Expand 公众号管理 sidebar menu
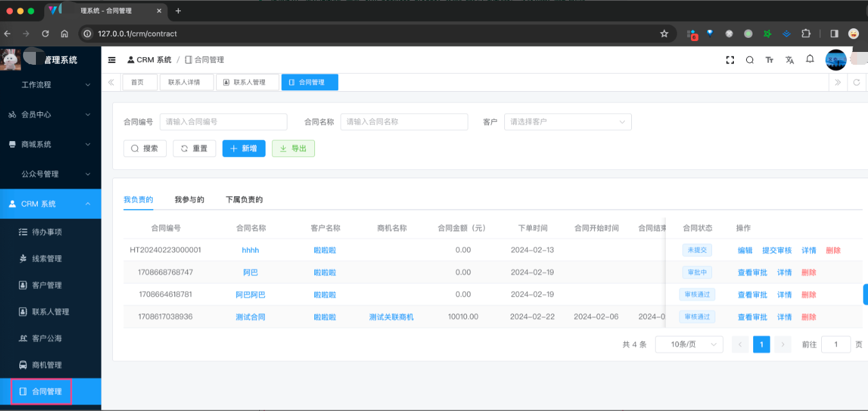 point(51,174)
